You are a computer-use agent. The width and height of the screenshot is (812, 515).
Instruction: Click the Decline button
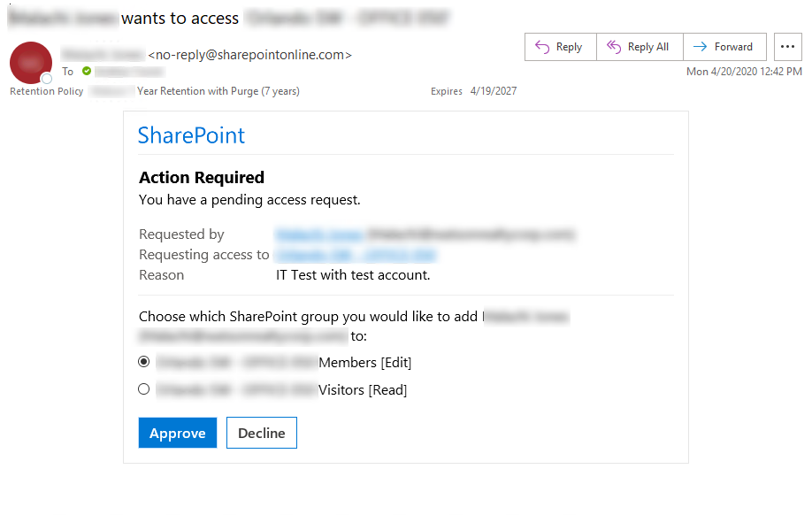(x=261, y=433)
